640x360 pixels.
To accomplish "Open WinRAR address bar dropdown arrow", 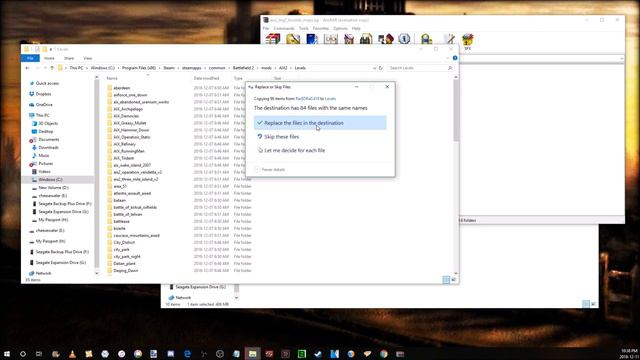I will click(621, 58).
